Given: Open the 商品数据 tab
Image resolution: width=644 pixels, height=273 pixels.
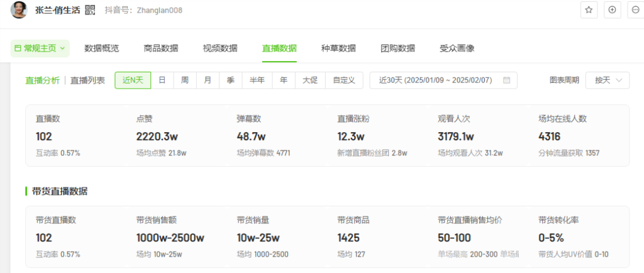Looking at the screenshot, I should 160,48.
